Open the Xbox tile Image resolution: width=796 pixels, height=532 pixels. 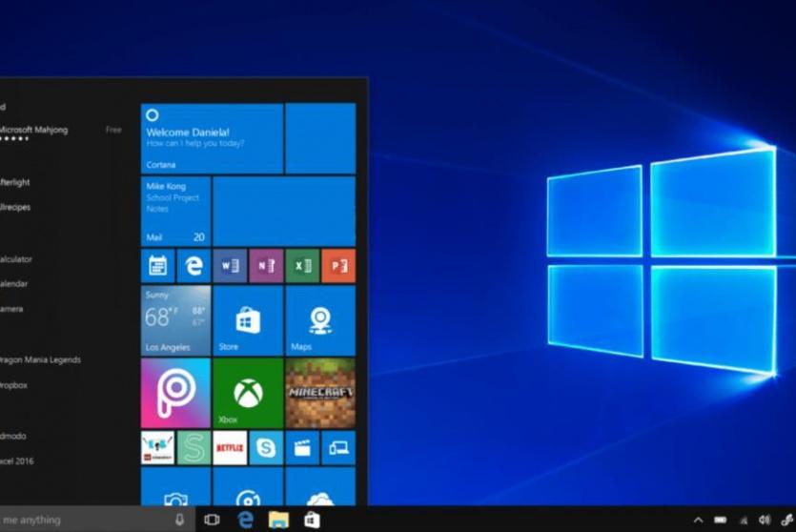[x=248, y=393]
